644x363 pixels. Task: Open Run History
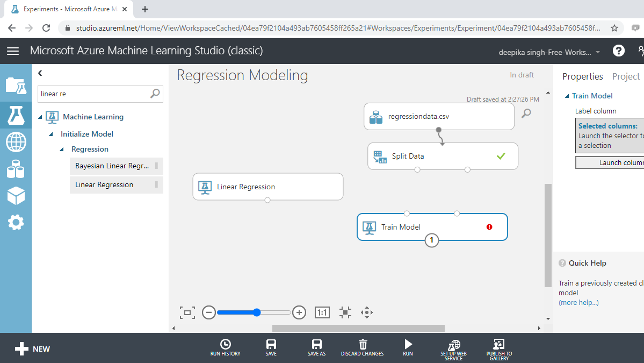[226, 348]
